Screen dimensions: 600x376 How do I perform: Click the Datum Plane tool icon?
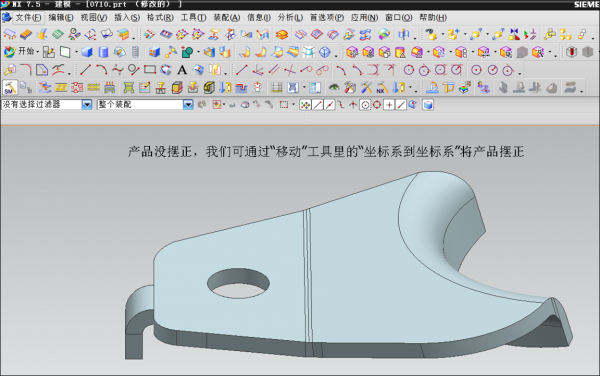pos(65,52)
